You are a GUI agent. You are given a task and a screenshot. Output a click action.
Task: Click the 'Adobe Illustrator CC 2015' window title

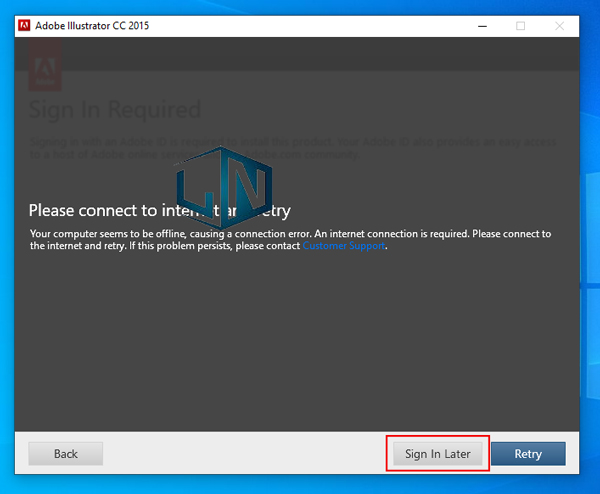click(92, 26)
